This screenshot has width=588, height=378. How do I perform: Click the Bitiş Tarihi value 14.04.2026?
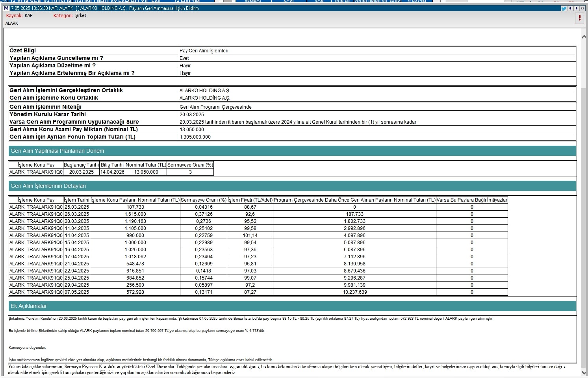(112, 172)
